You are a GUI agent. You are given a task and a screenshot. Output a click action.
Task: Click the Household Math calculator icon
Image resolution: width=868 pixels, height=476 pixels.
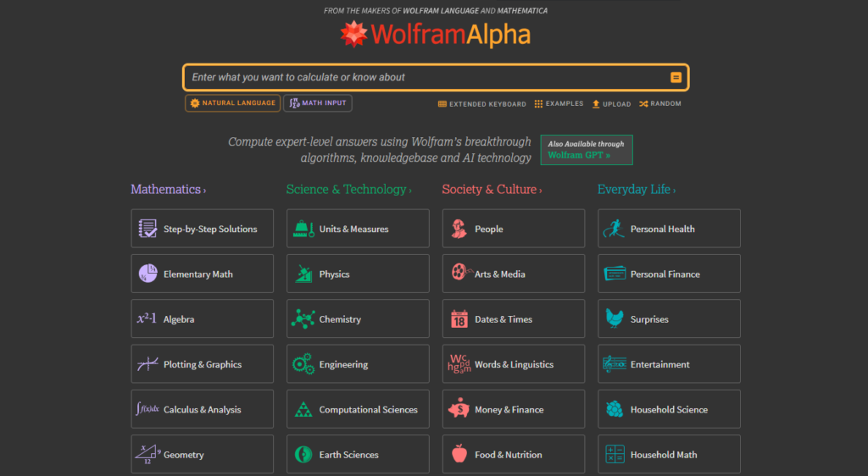pos(615,455)
